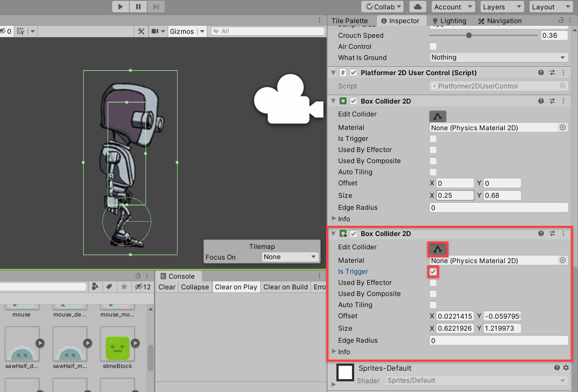Click the Gizmos toggle button
578x392 pixels.
[x=182, y=31]
